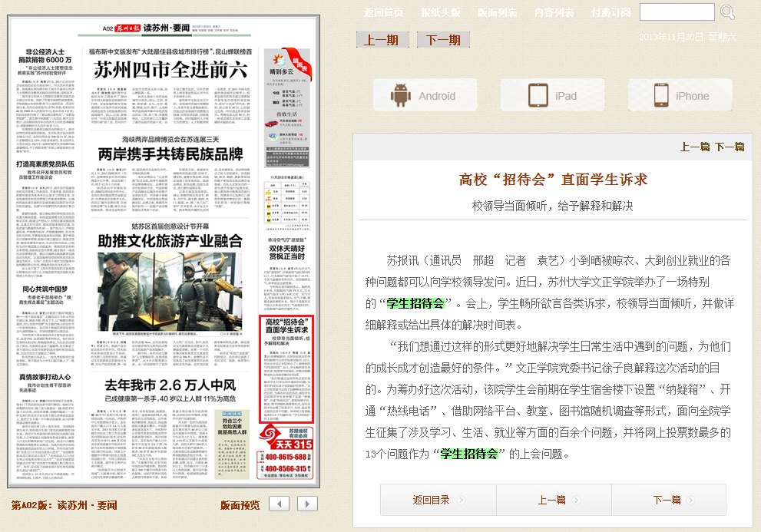Click the search magnifier icon
Screen dimensions: 761x532
[x=727, y=12]
